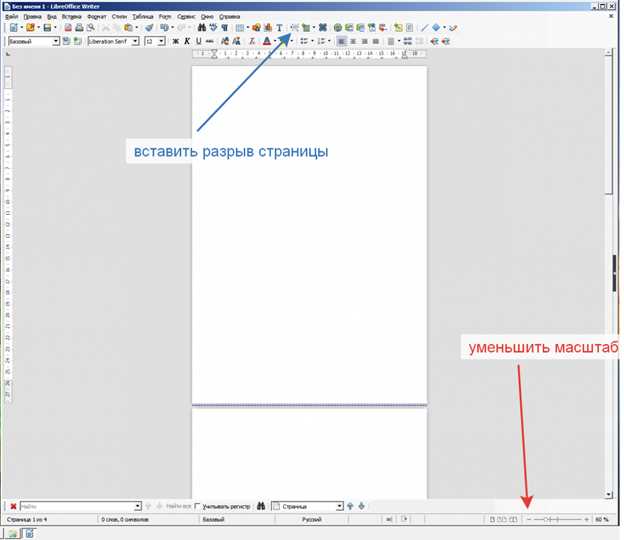Viewport: 624px width, 540px height.
Task: Expand the paragraph style dropdown Базовый
Action: [x=56, y=41]
